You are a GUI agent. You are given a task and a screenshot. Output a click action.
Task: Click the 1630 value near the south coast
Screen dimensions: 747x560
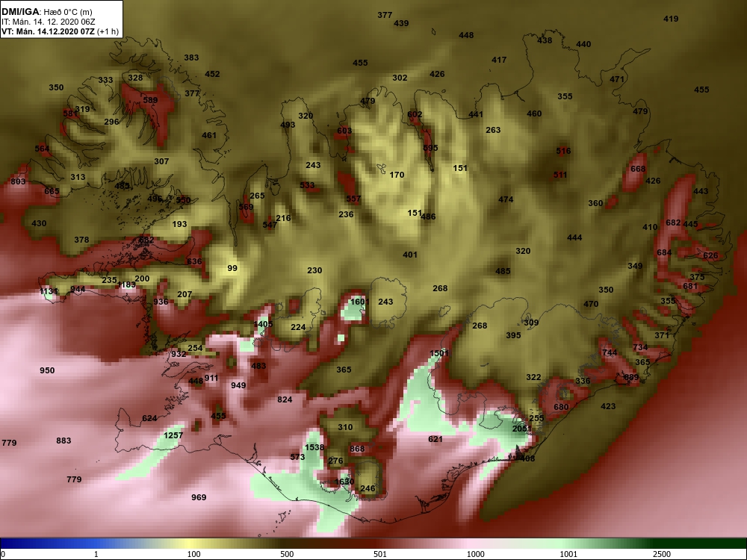click(344, 482)
